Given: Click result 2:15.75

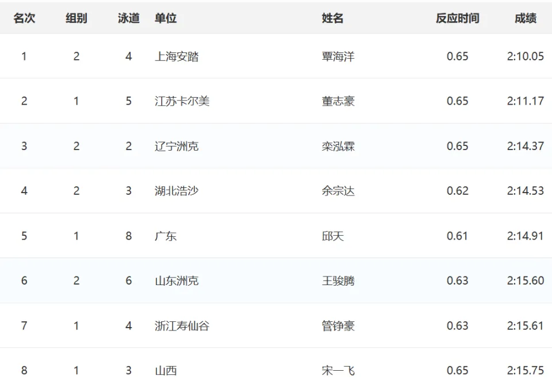Looking at the screenshot, I should pos(525,370).
